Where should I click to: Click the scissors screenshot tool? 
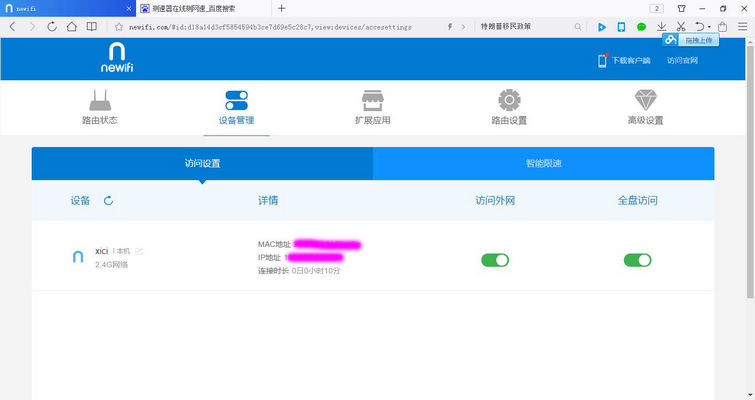click(681, 26)
